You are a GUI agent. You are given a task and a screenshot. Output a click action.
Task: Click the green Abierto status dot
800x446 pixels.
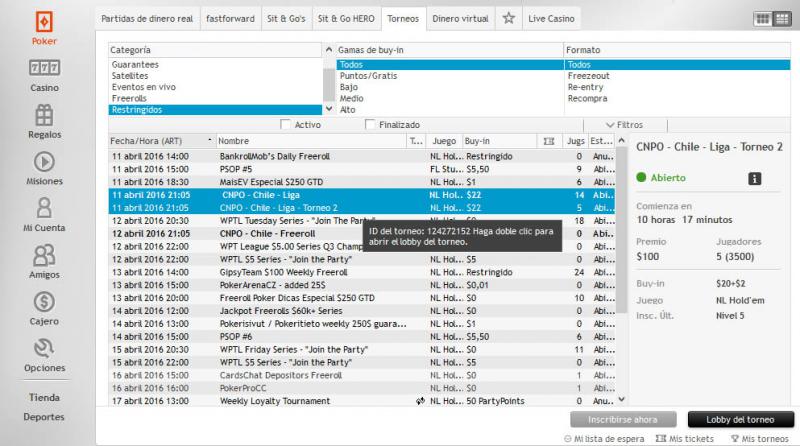point(641,178)
